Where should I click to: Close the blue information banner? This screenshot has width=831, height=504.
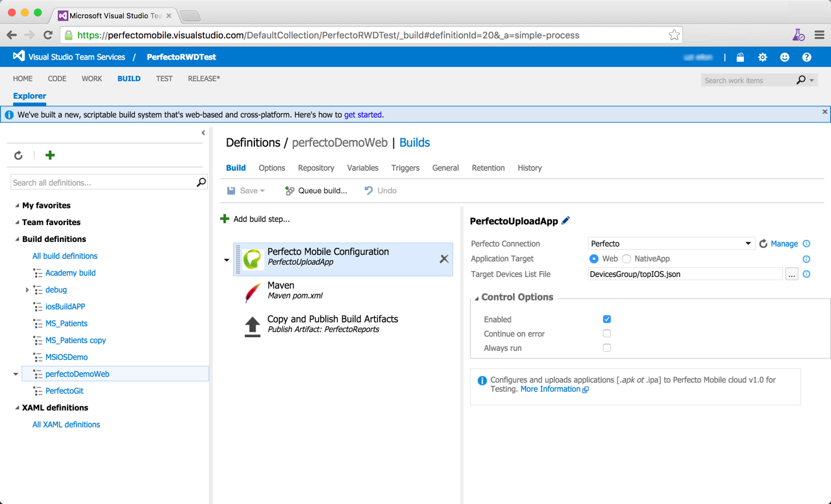[825, 112]
